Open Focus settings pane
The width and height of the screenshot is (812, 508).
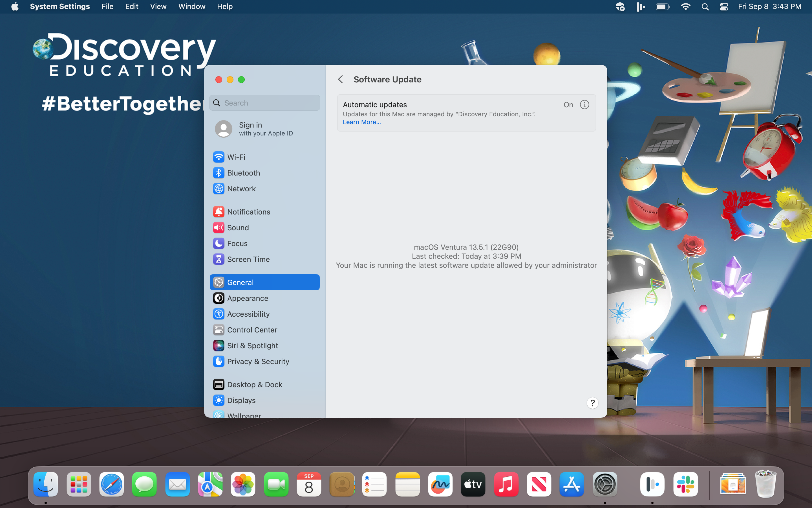point(264,243)
